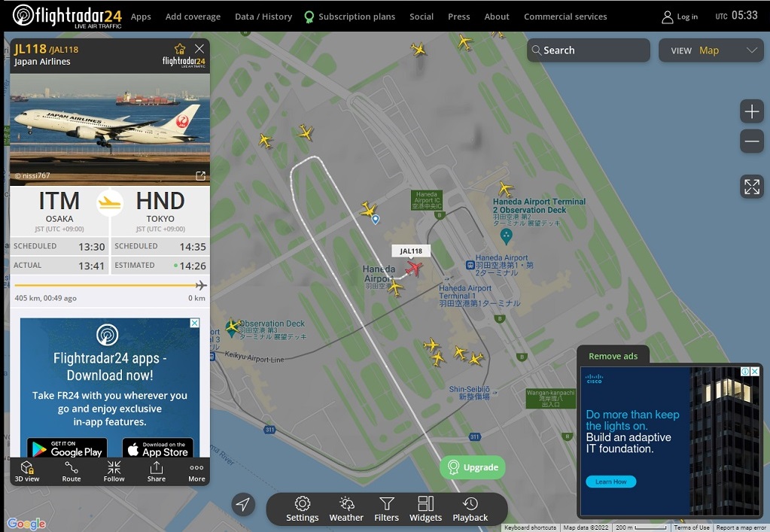Open the More options menu
The height and width of the screenshot is (532, 770).
[x=196, y=472]
